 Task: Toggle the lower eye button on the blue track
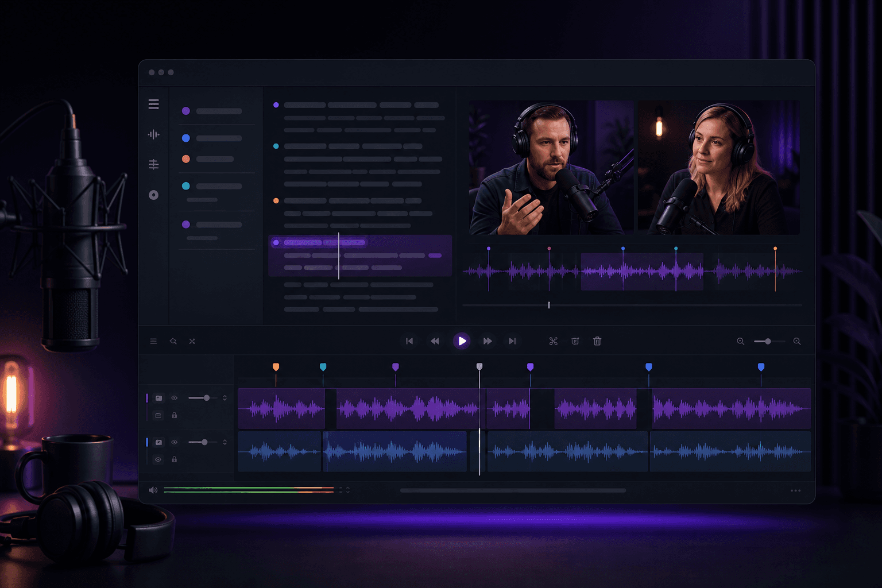(158, 459)
